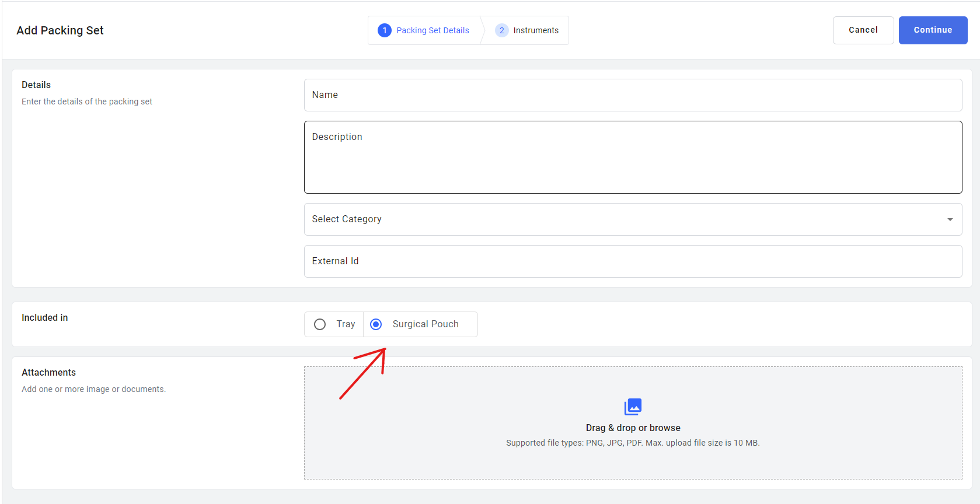Click the Included in label
Image resolution: width=980 pixels, height=504 pixels.
pyautogui.click(x=45, y=317)
